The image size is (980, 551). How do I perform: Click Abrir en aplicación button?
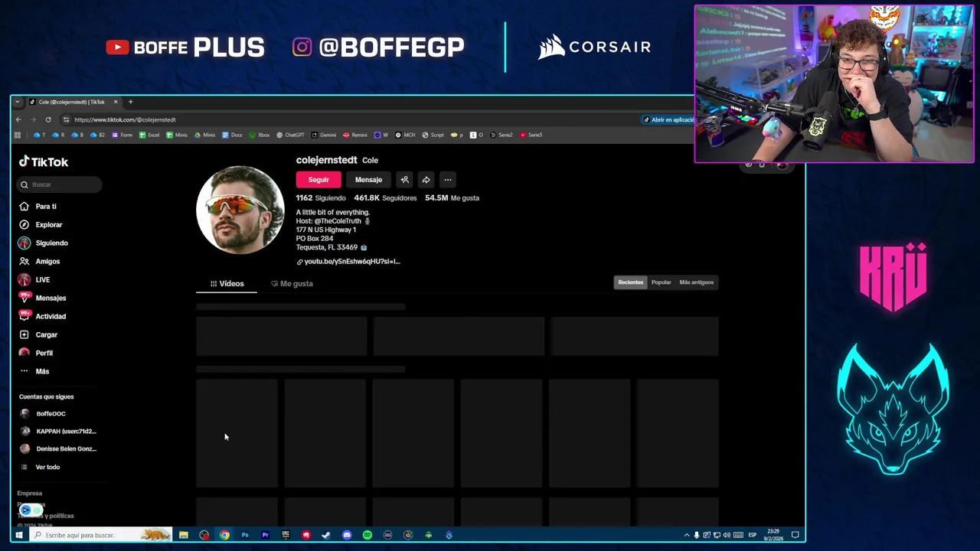[668, 119]
